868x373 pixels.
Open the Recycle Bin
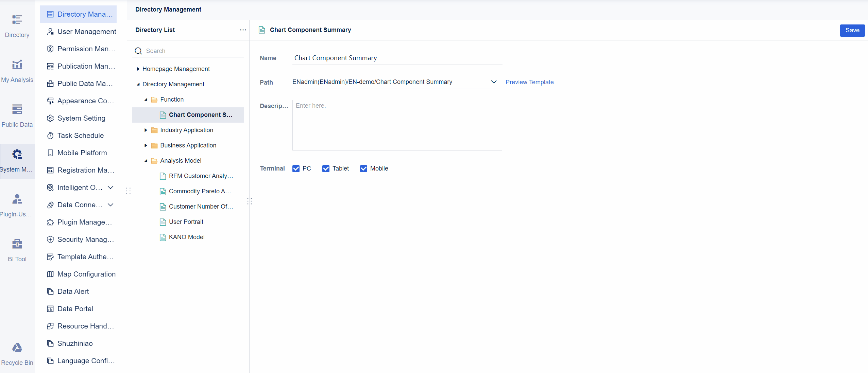point(17,352)
